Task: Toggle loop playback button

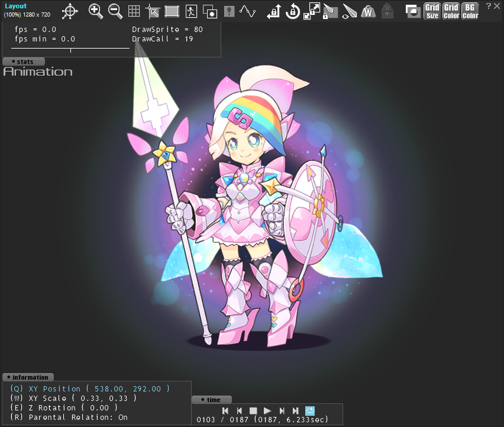Action: pos(310,410)
